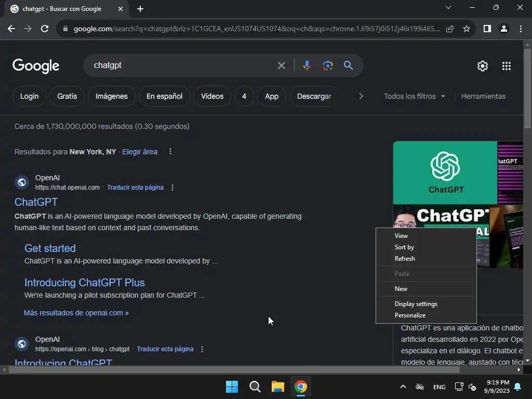The width and height of the screenshot is (532, 399).
Task: Select the Descargar filter chip
Action: (314, 96)
